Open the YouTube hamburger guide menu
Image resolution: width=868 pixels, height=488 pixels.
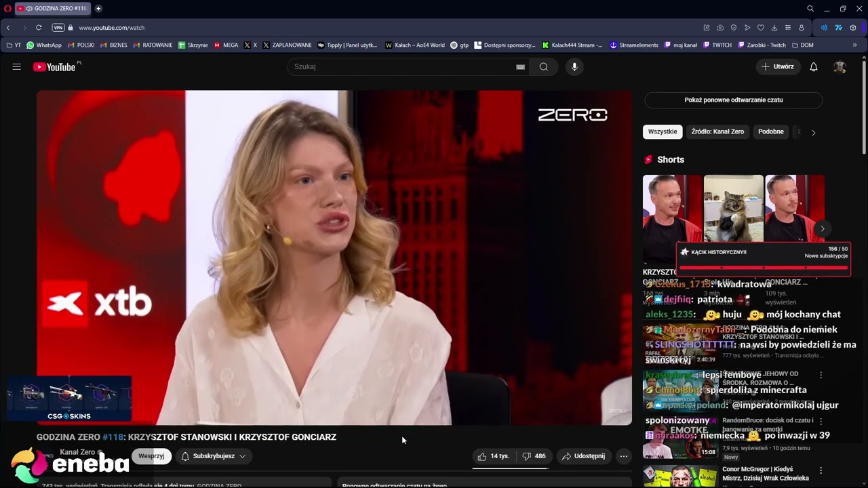pos(17,66)
